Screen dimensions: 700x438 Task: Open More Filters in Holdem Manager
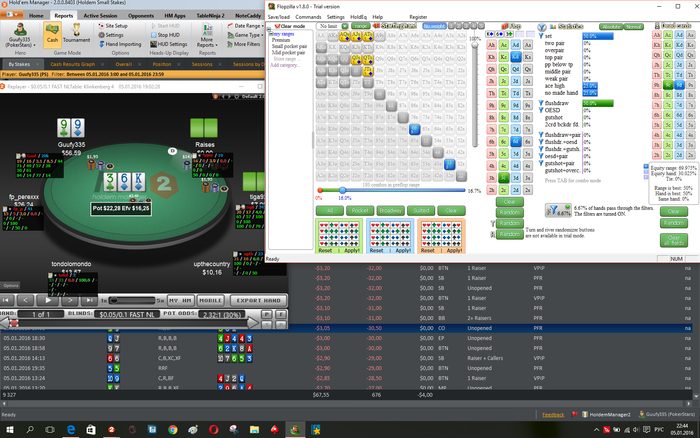[244, 44]
